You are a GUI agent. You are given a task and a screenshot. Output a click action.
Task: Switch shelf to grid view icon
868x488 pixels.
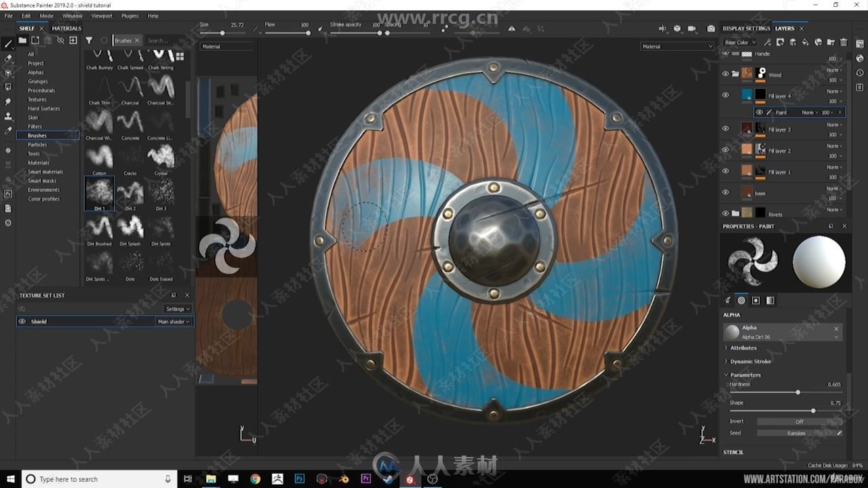tap(180, 56)
